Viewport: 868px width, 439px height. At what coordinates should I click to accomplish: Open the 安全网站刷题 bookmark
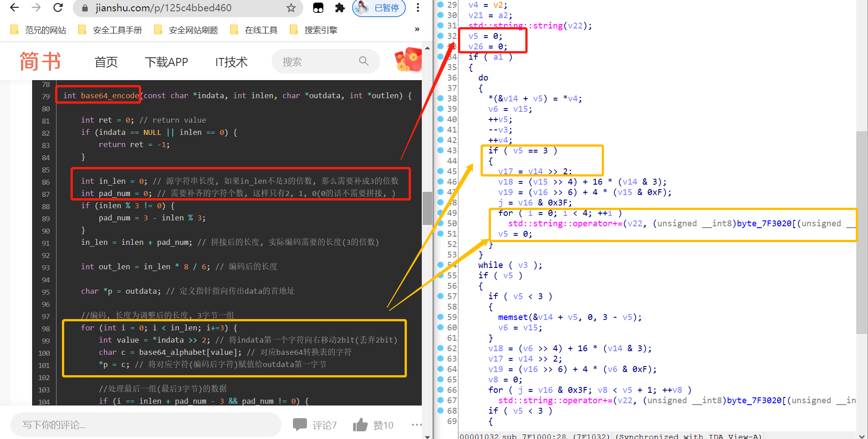[x=191, y=29]
